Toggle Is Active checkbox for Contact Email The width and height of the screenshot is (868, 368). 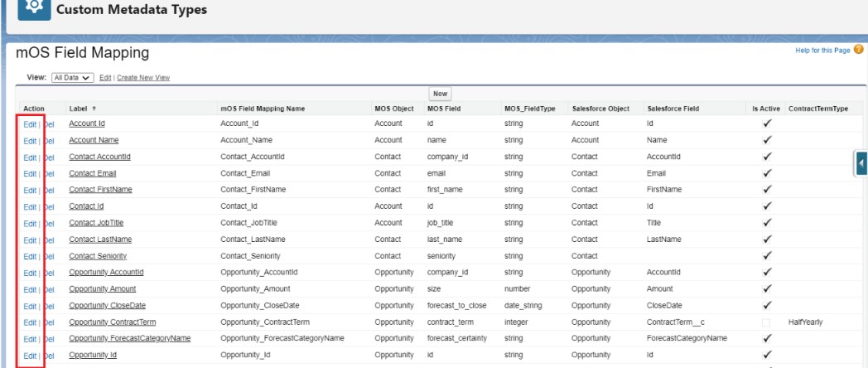[767, 173]
